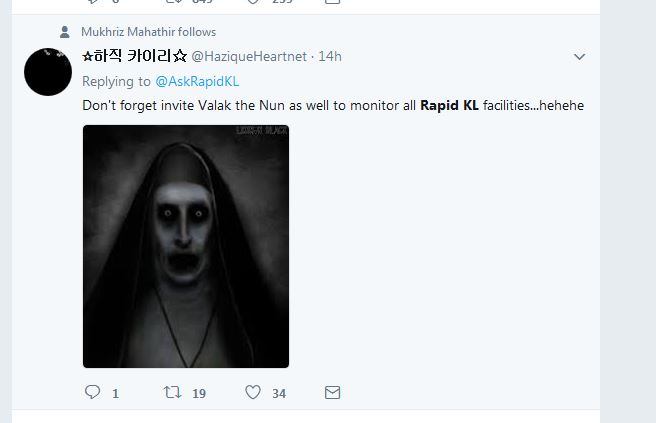Click the watermark at image top-right corner

pos(260,132)
